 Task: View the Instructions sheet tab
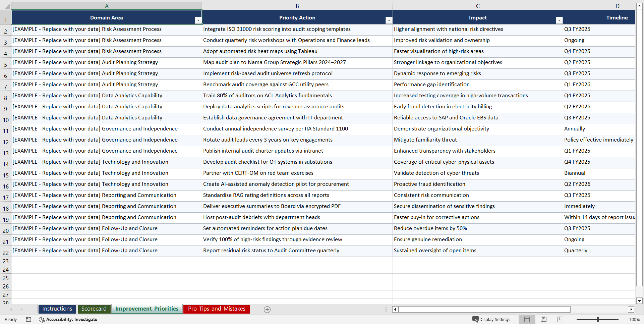[57, 309]
